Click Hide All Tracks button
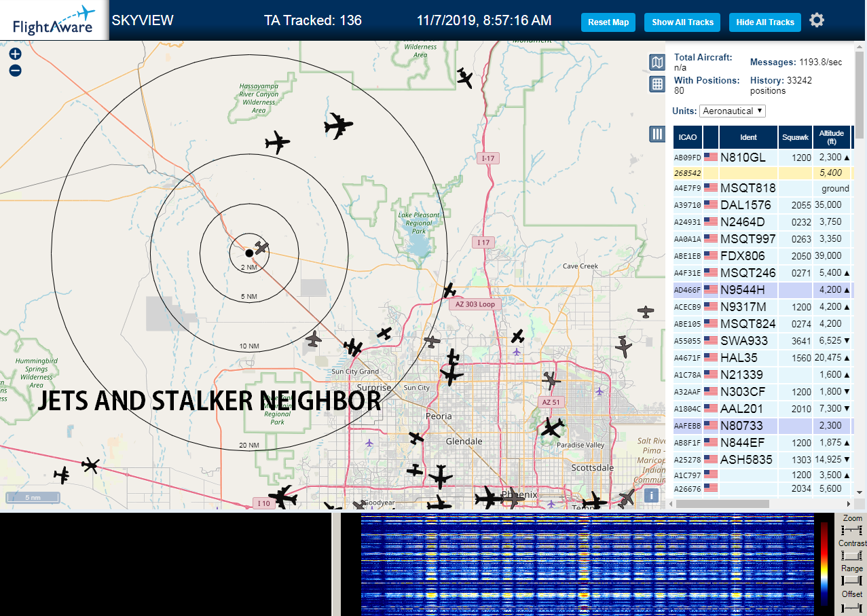 (x=765, y=22)
